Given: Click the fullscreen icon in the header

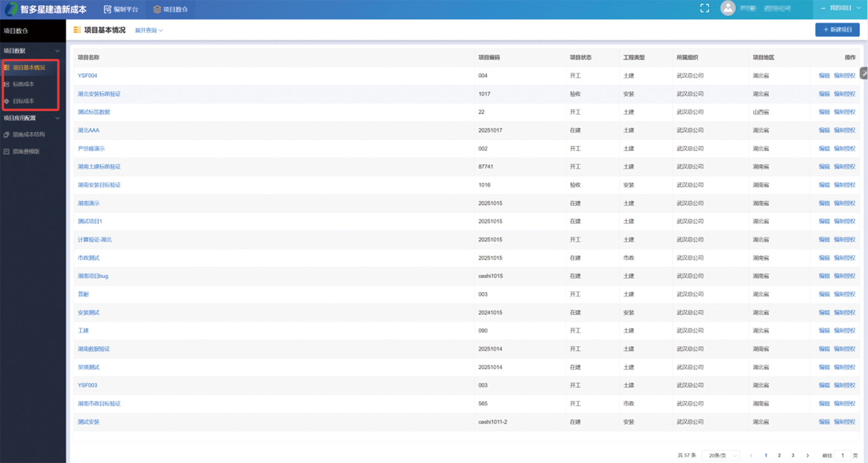Looking at the screenshot, I should [704, 8].
